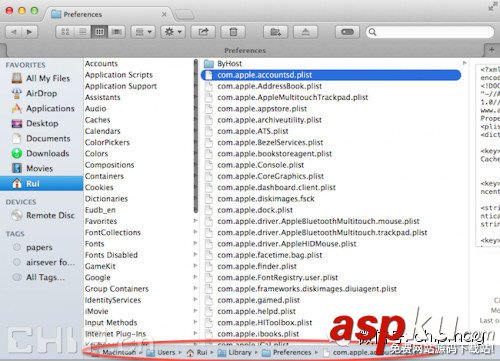Click the Eject toolbar button
The image size is (500, 361).
(x=305, y=32)
